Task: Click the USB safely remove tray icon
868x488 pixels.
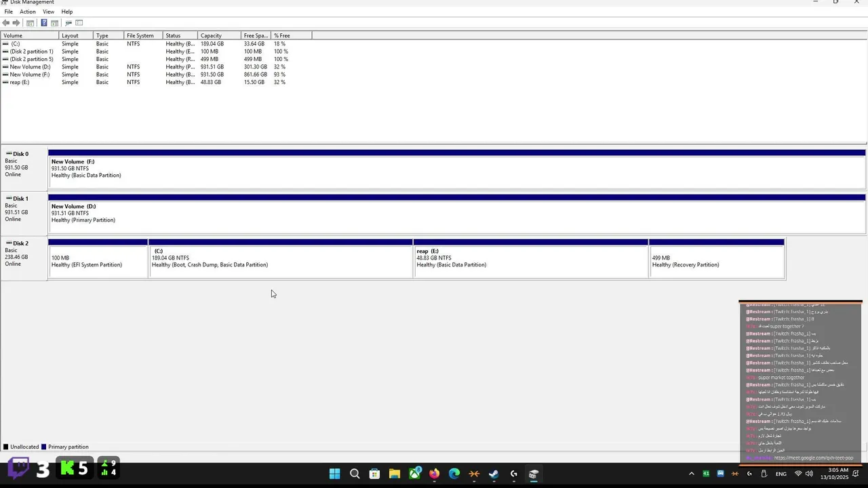Action: (764, 474)
